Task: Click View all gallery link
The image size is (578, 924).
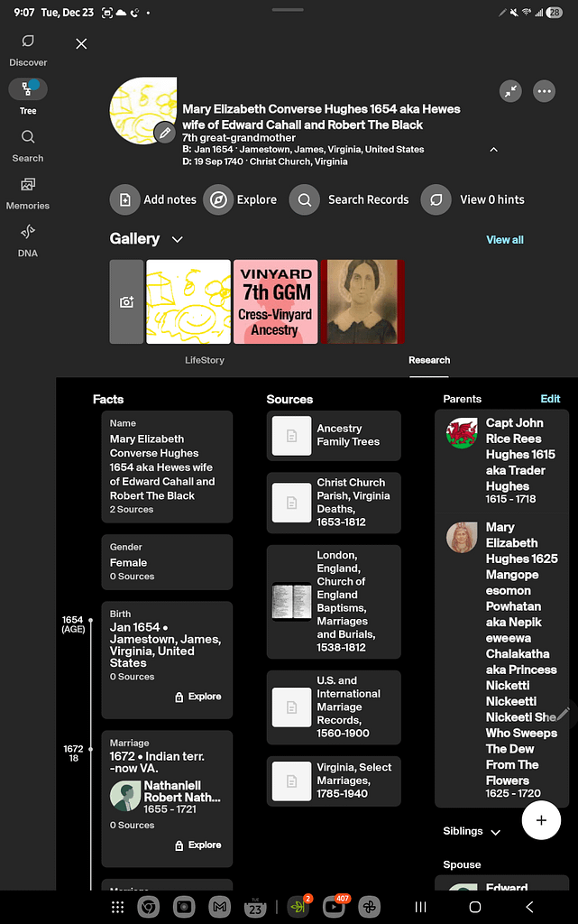Action: [x=505, y=240]
